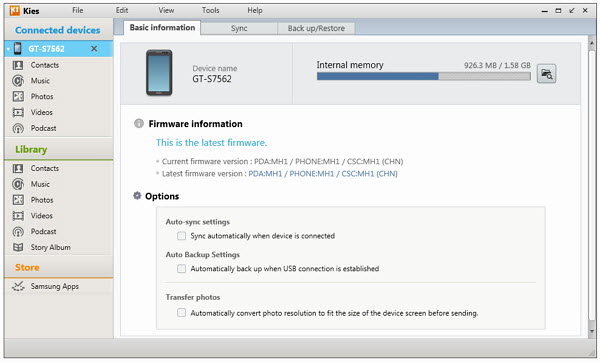Enable automatic back up on USB connection
600x363 pixels.
click(x=181, y=269)
